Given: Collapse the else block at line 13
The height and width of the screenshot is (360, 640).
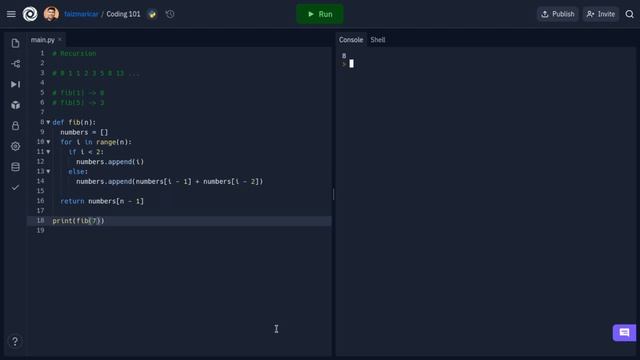Looking at the screenshot, I should click(48, 171).
